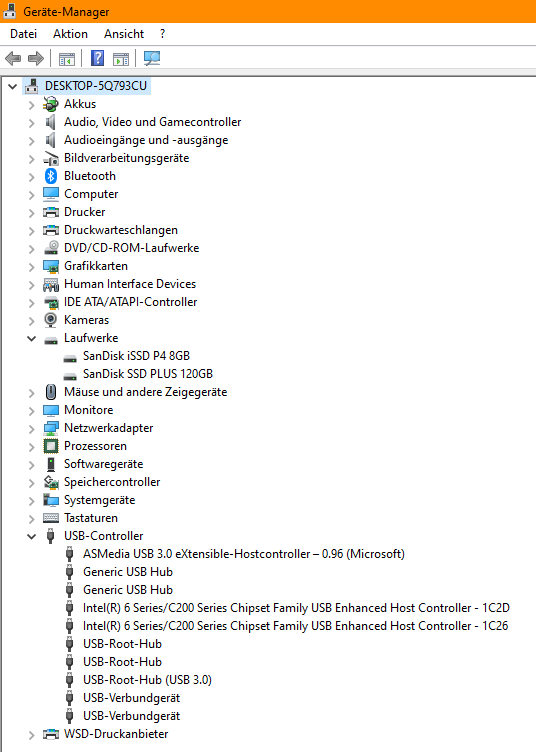
Task: Click the USB plug icon beside ASMedia USB 3.0 controller
Action: point(70,554)
